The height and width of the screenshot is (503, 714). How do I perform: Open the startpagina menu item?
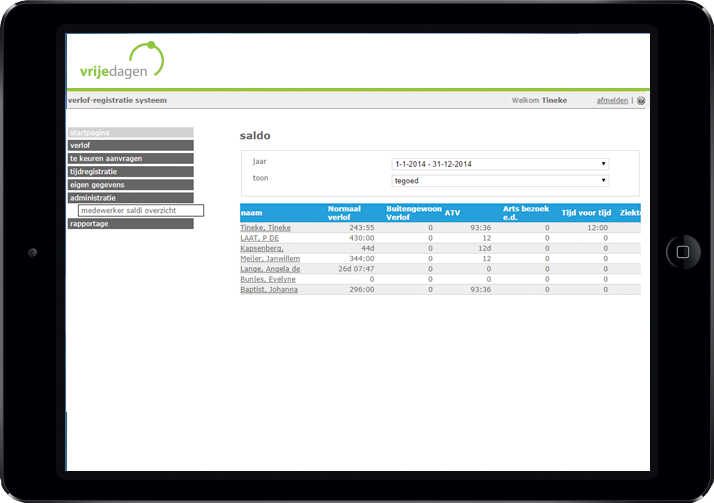pos(131,132)
